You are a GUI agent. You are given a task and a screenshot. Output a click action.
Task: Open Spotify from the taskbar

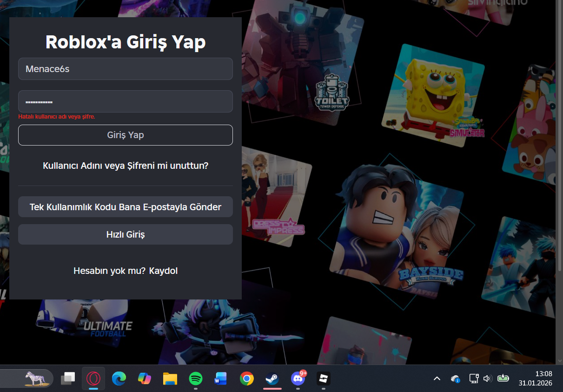(x=196, y=379)
